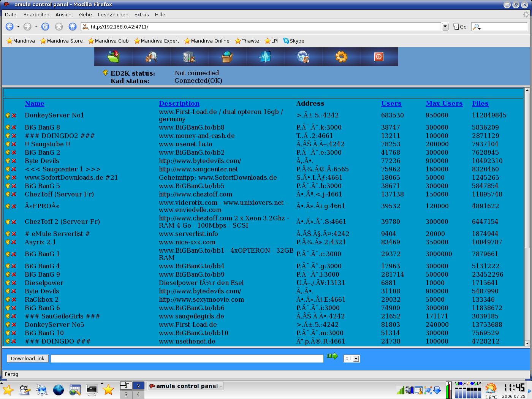Open the back button history dropdown arrow

click(18, 27)
